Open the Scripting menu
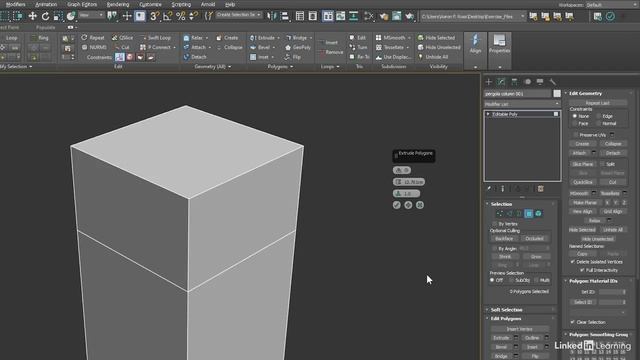The width and height of the screenshot is (640, 360). coord(181,4)
